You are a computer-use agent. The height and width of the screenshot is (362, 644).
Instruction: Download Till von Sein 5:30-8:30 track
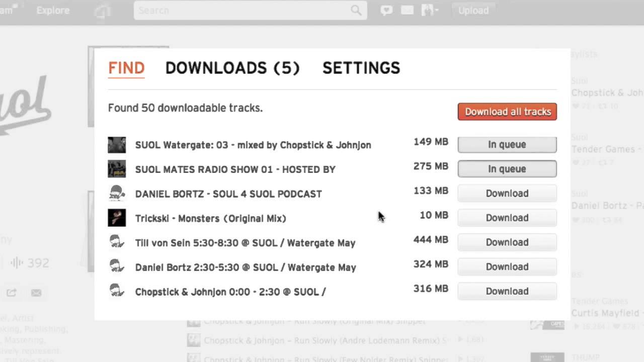coord(507,242)
